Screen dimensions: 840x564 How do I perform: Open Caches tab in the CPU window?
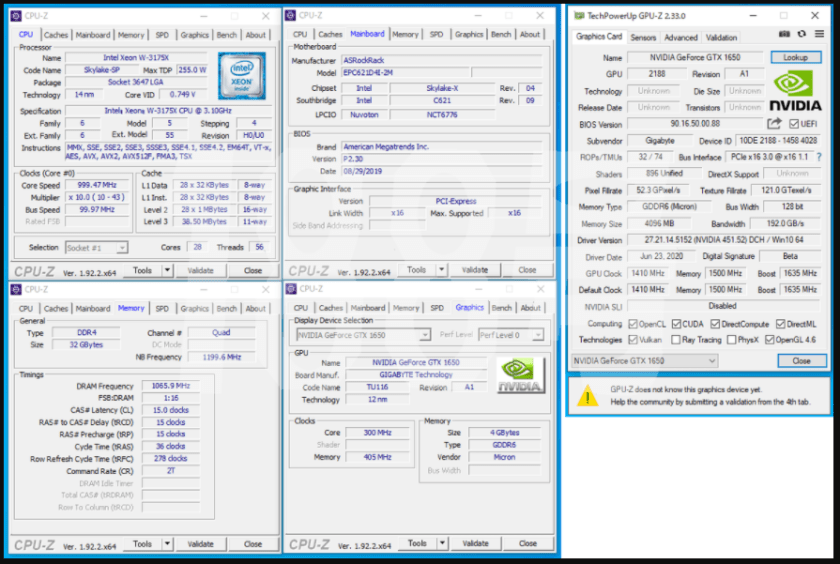click(x=56, y=35)
